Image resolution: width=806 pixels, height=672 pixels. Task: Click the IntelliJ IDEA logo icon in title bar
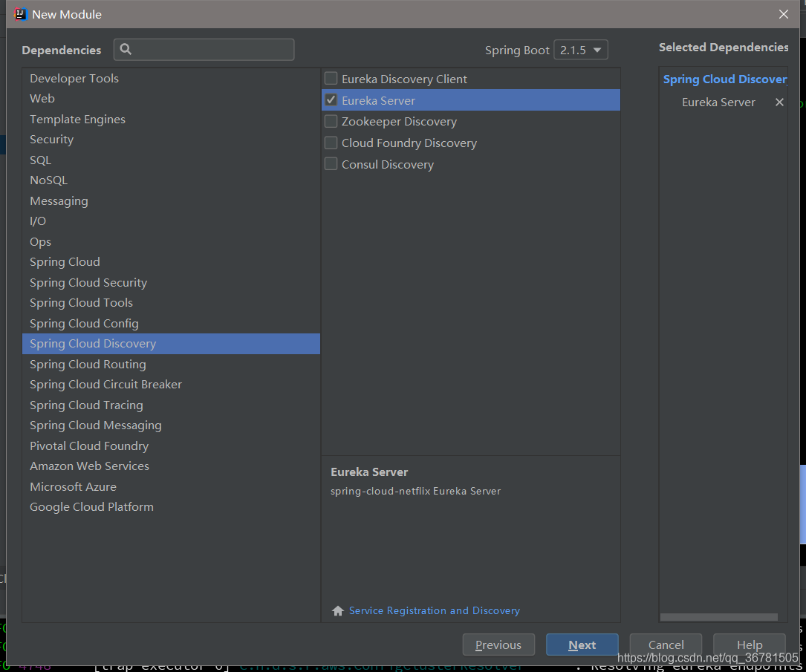(x=20, y=14)
